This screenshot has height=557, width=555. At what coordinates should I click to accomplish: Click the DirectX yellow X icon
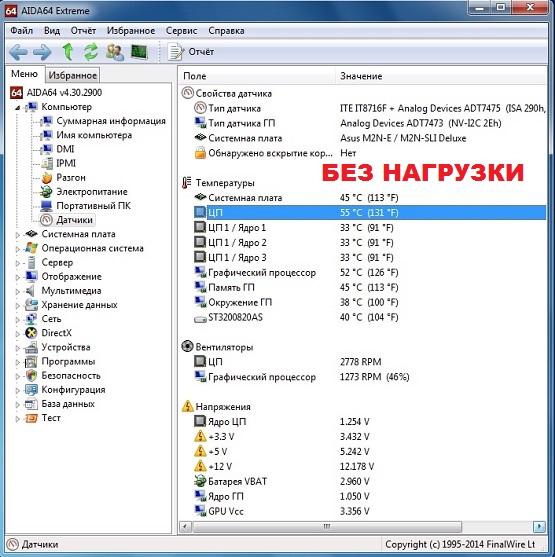(x=31, y=333)
